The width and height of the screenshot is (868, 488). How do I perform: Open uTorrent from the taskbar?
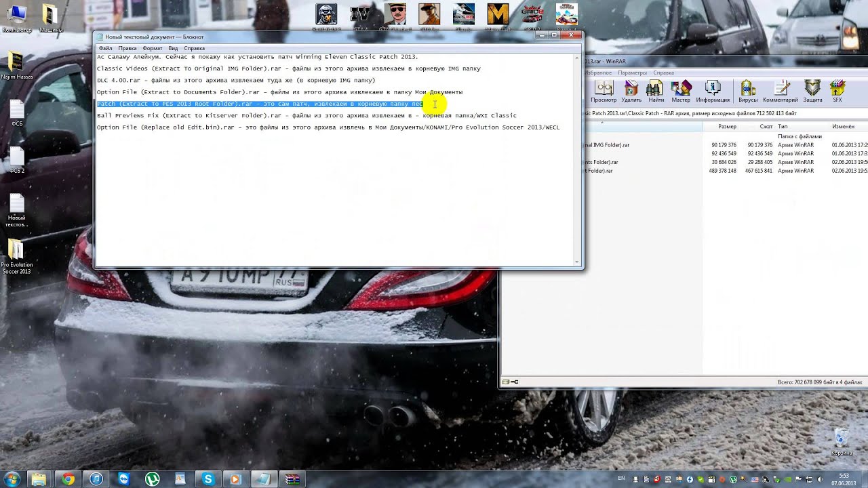point(152,479)
